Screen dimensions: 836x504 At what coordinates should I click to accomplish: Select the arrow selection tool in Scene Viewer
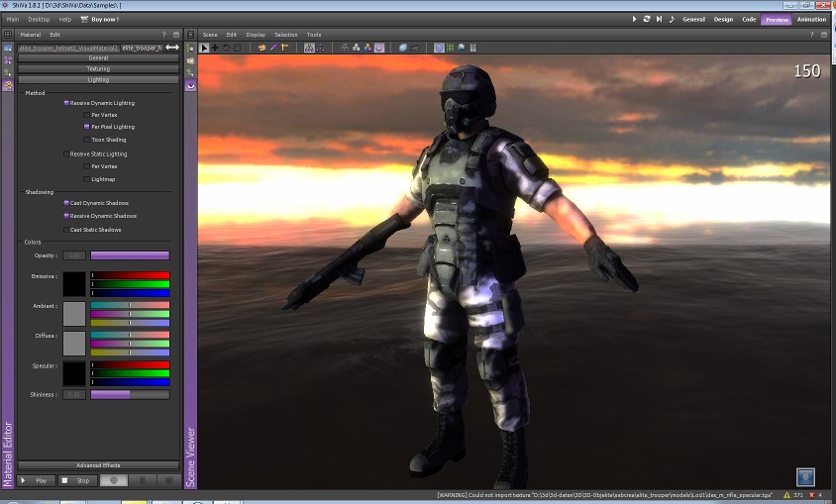205,48
